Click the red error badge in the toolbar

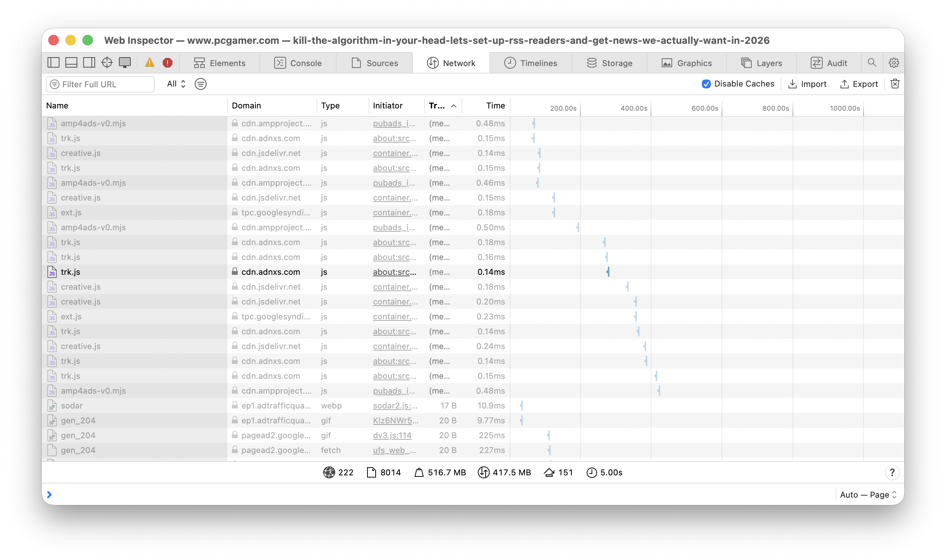coord(167,63)
